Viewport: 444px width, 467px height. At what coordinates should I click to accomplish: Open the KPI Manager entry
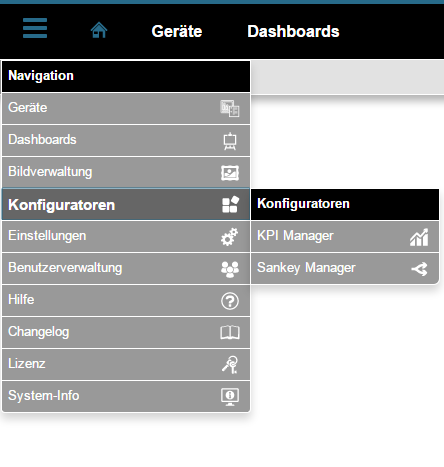pyautogui.click(x=345, y=236)
